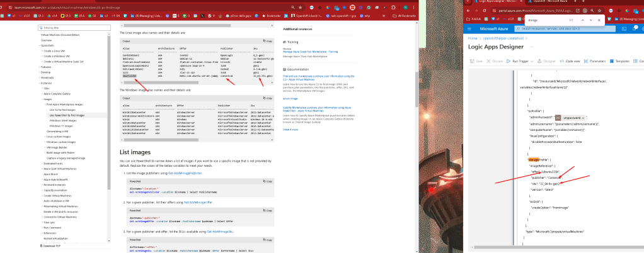This screenshot has width=644, height=253.
Task: Copy the Linux image alias output block
Action: click(x=269, y=41)
